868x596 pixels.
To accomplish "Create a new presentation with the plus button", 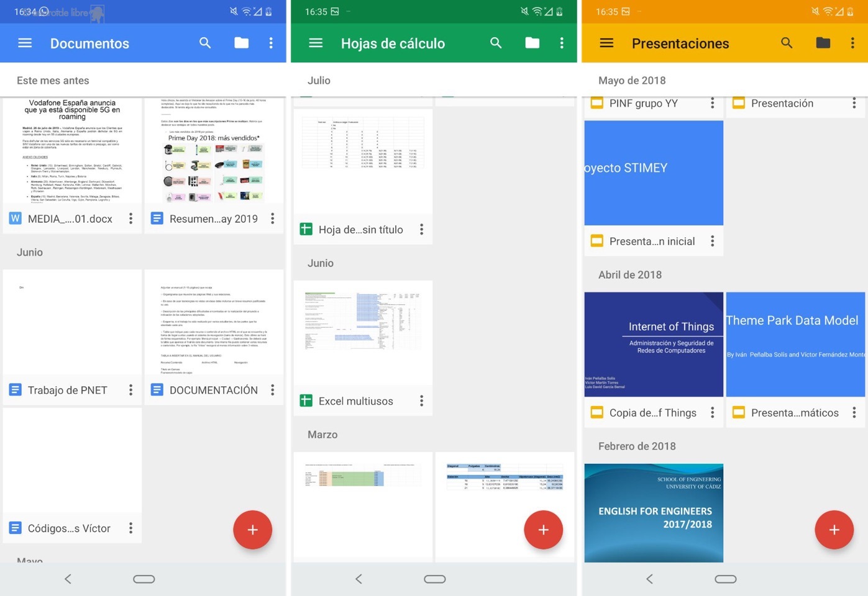I will [x=833, y=530].
